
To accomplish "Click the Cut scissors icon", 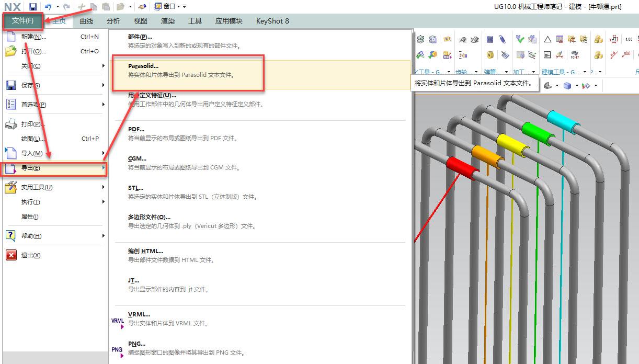I will 82,7.
